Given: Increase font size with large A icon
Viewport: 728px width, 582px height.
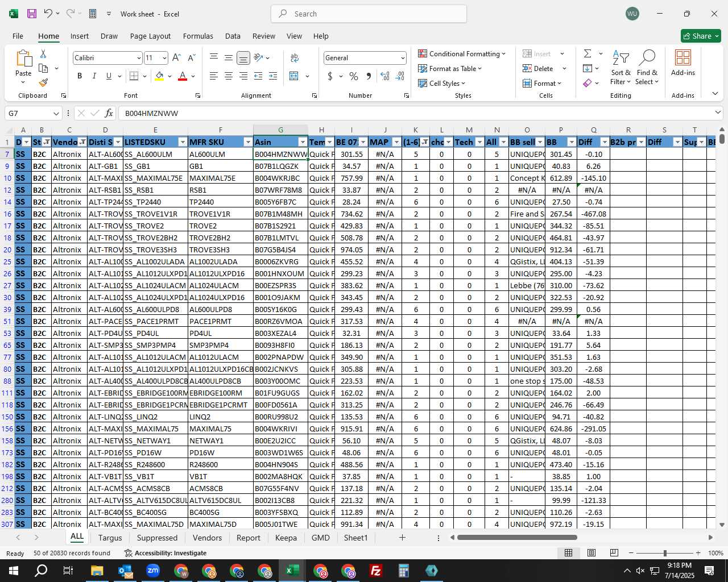Looking at the screenshot, I should [176, 58].
